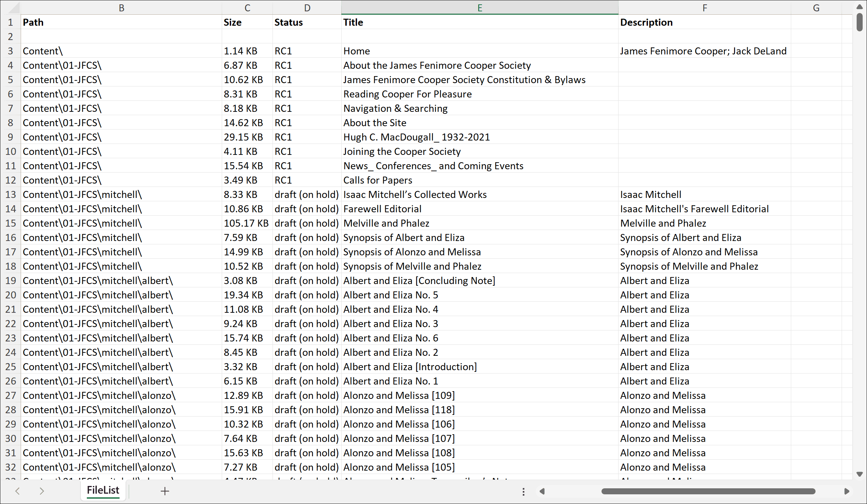The width and height of the screenshot is (867, 504).
Task: Click the previous sheet navigation arrow
Action: [x=18, y=491]
